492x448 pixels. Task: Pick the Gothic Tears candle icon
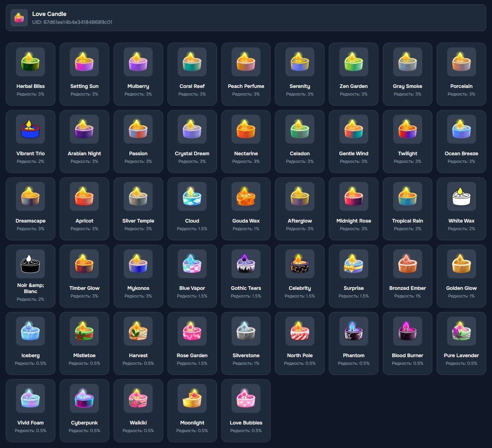point(246,264)
